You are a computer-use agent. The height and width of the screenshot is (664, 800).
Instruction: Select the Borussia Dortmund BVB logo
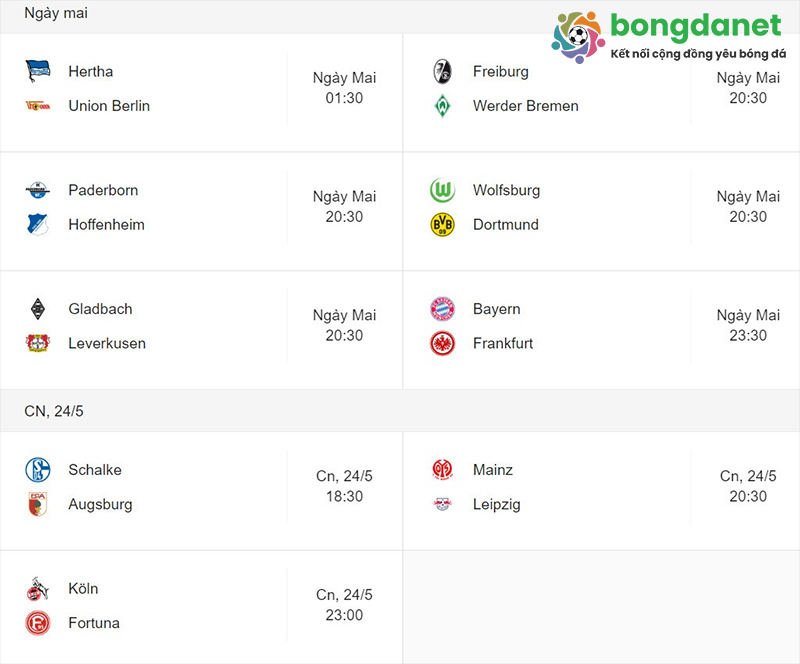tap(444, 224)
